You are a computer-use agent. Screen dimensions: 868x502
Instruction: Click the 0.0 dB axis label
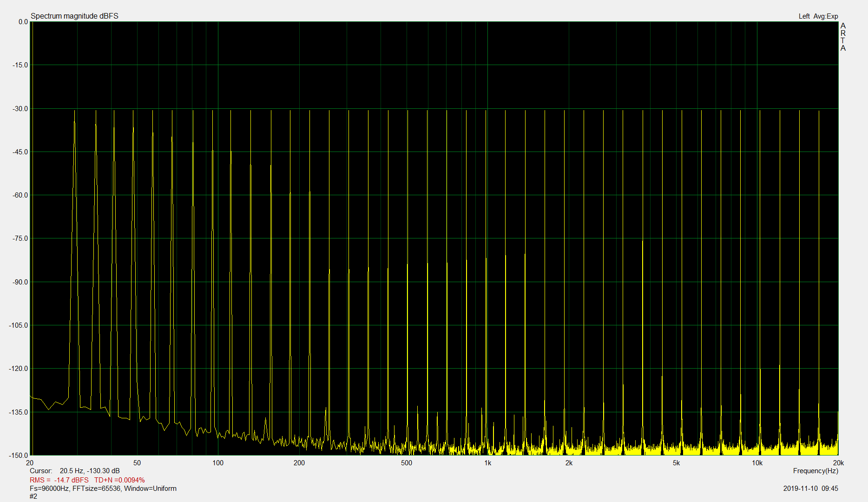point(23,22)
